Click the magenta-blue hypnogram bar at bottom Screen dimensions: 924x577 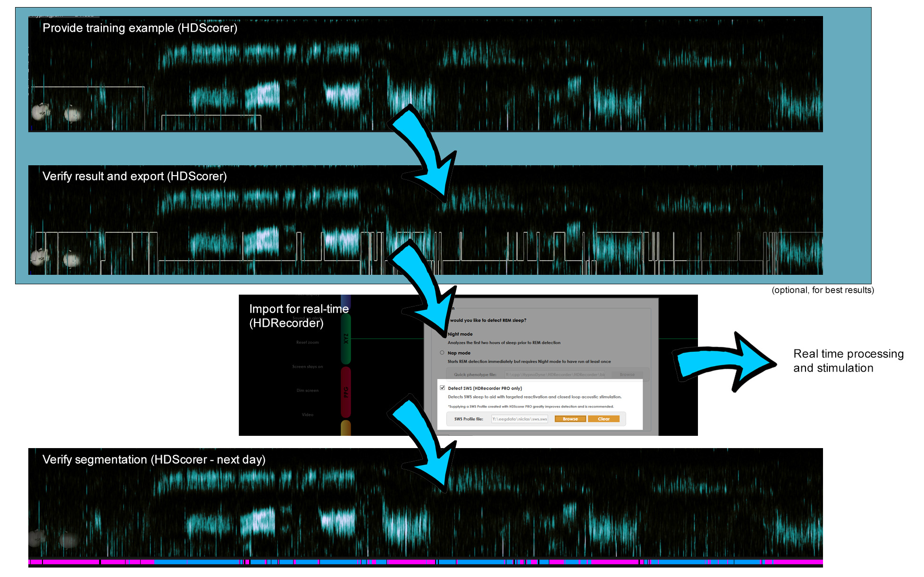click(x=425, y=562)
